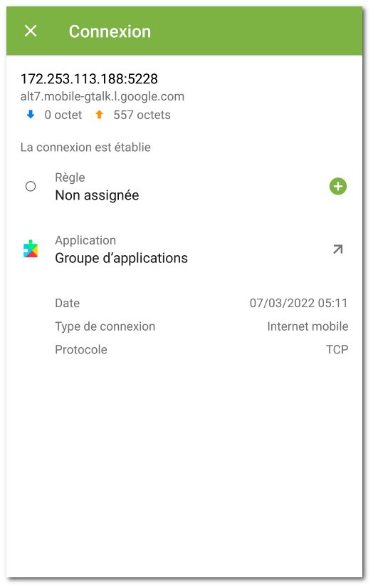Tap the blue download arrow icon

[31, 114]
